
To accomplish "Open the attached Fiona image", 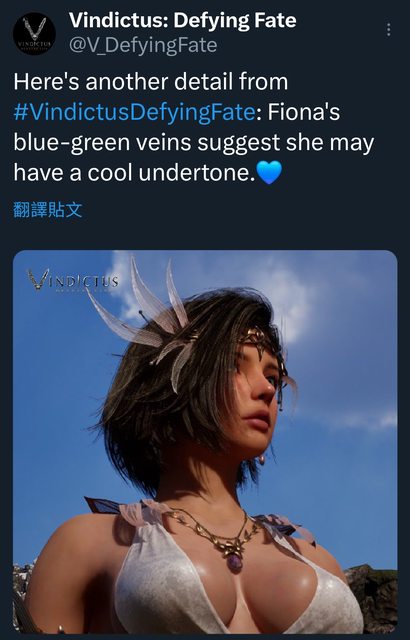I will pos(205,442).
